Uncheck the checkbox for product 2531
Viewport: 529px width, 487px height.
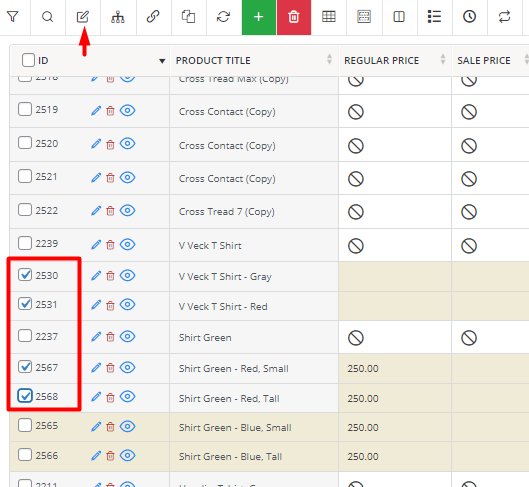pos(25,304)
